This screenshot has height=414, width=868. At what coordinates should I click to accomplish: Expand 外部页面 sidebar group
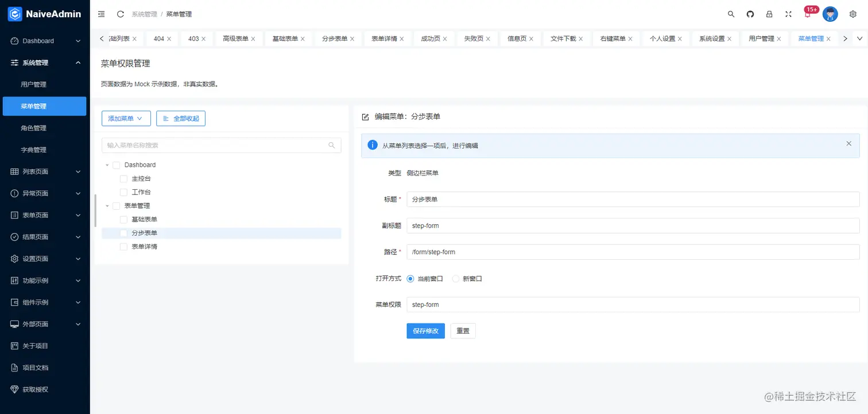45,324
